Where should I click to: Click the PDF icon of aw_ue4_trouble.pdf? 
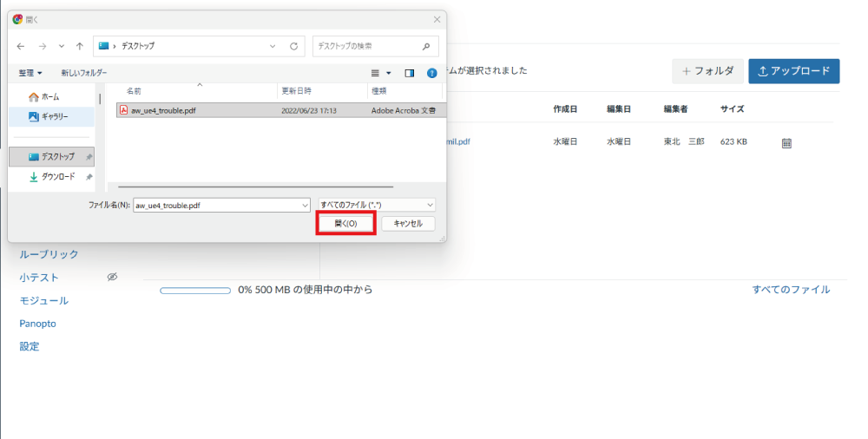[x=124, y=110]
